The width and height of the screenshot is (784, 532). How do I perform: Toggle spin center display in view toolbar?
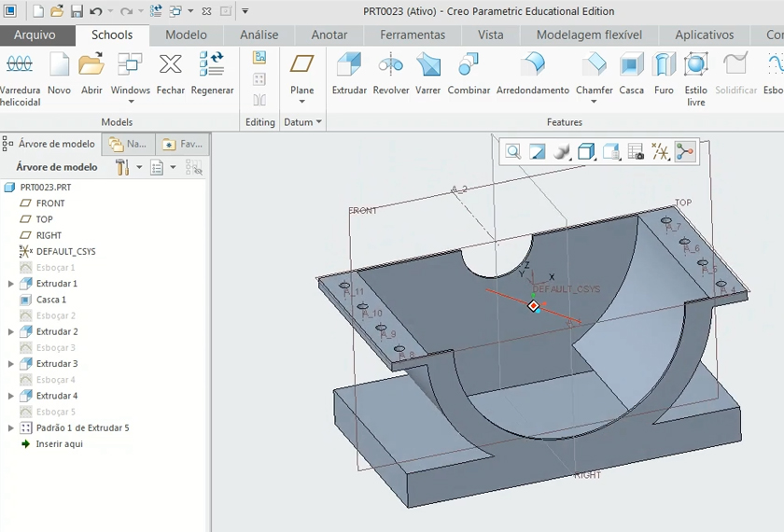(x=684, y=151)
